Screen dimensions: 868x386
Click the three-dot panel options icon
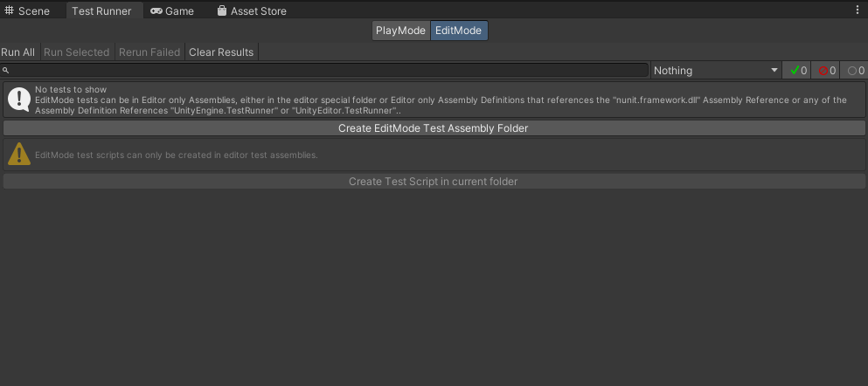point(858,10)
